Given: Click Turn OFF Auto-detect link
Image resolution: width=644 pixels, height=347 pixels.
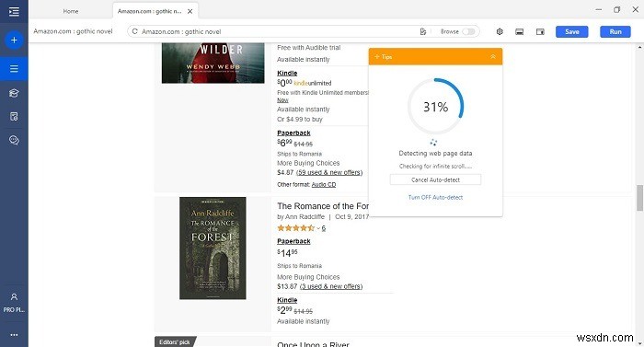Looking at the screenshot, I should click(x=435, y=197).
